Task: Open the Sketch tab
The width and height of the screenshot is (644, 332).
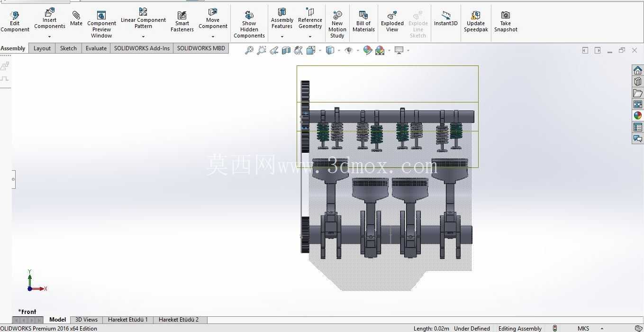Action: [68, 48]
